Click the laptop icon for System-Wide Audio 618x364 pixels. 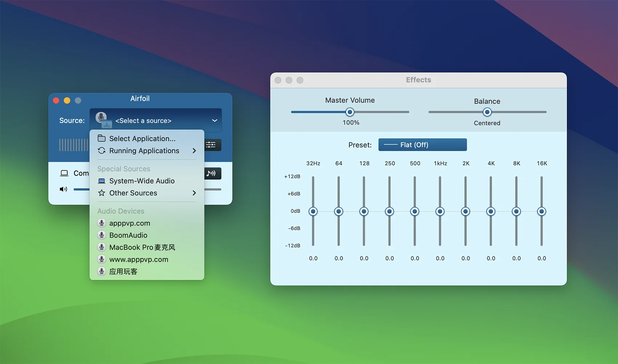click(102, 181)
